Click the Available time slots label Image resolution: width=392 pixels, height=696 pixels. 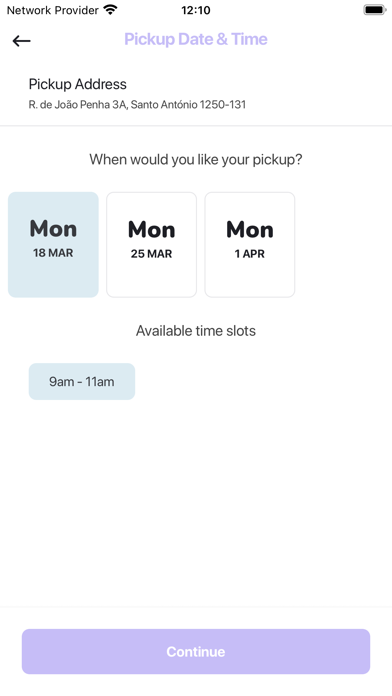coord(196,331)
